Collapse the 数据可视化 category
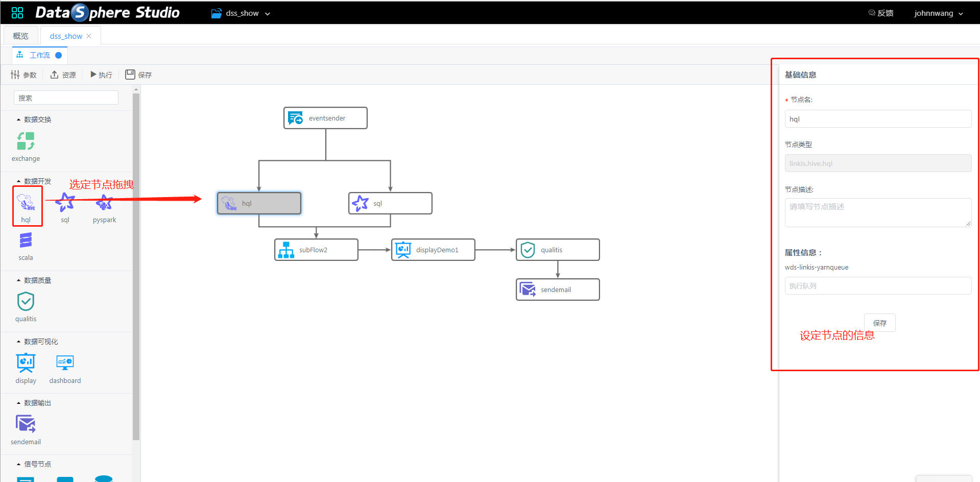Screen dimensions: 980x482 coord(19,342)
